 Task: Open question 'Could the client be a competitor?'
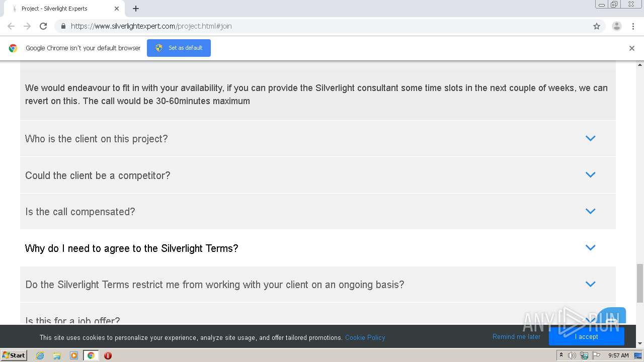coord(318,175)
